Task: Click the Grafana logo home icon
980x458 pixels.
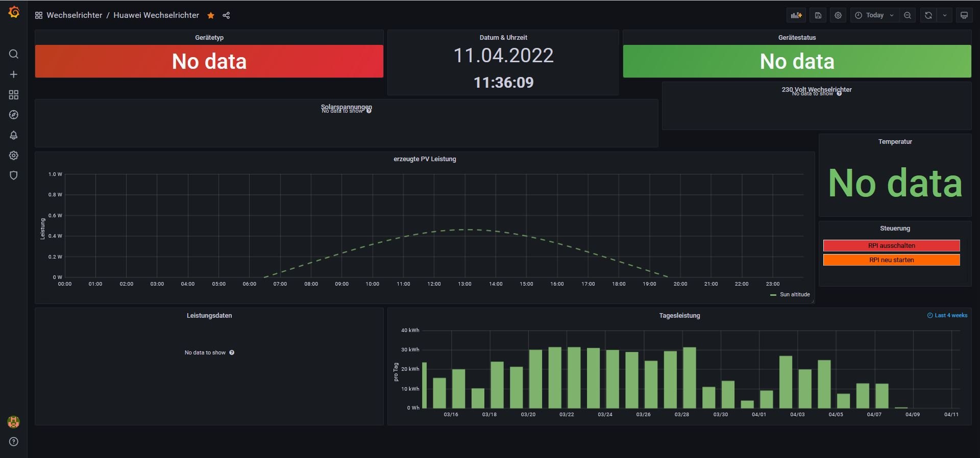Action: 14,12
